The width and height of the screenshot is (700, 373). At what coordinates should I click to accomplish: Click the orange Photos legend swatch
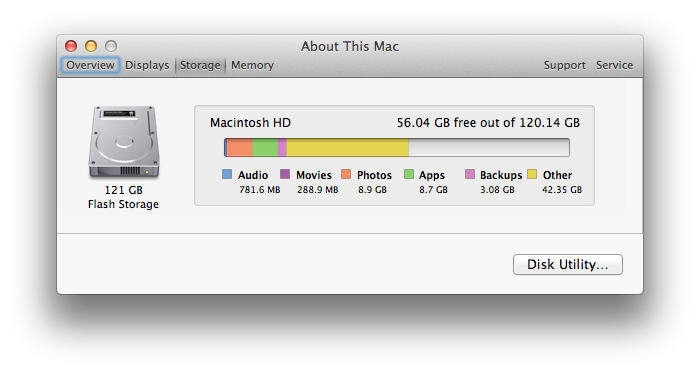click(346, 174)
